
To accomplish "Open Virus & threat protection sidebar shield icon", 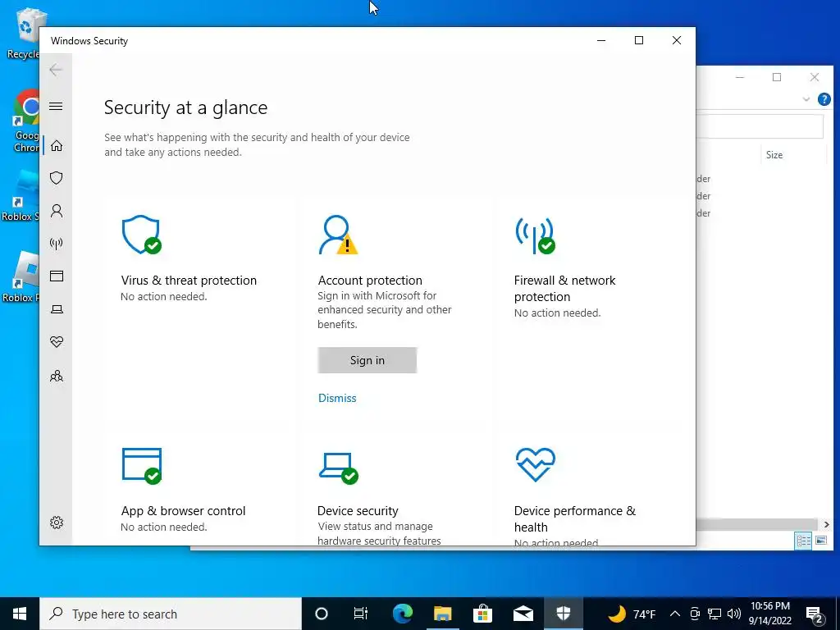I will 57,178.
